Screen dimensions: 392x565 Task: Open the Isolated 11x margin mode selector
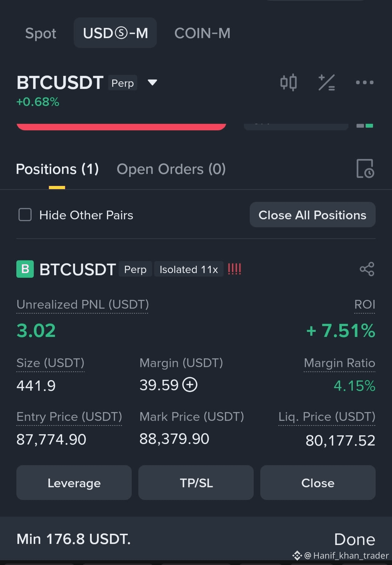coord(189,269)
